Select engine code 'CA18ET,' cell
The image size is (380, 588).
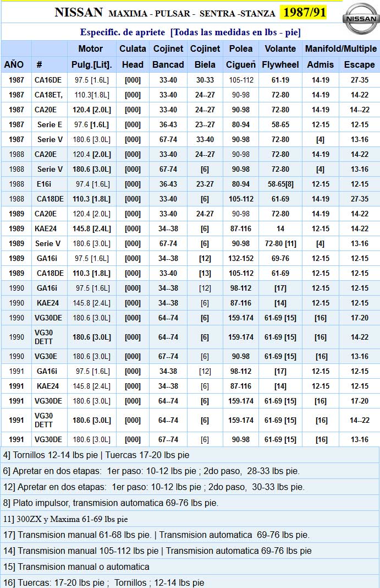(x=49, y=95)
